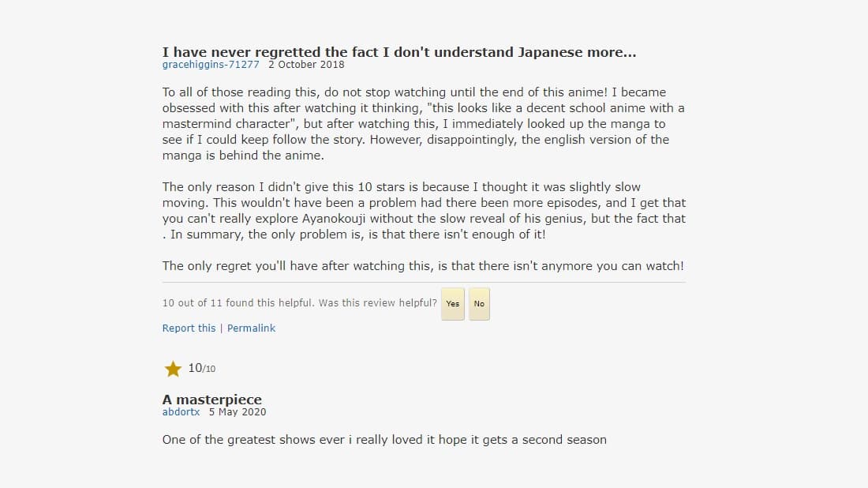The width and height of the screenshot is (868, 488).
Task: Click the paragraph starting 'To all of those reading'
Action: click(x=424, y=123)
